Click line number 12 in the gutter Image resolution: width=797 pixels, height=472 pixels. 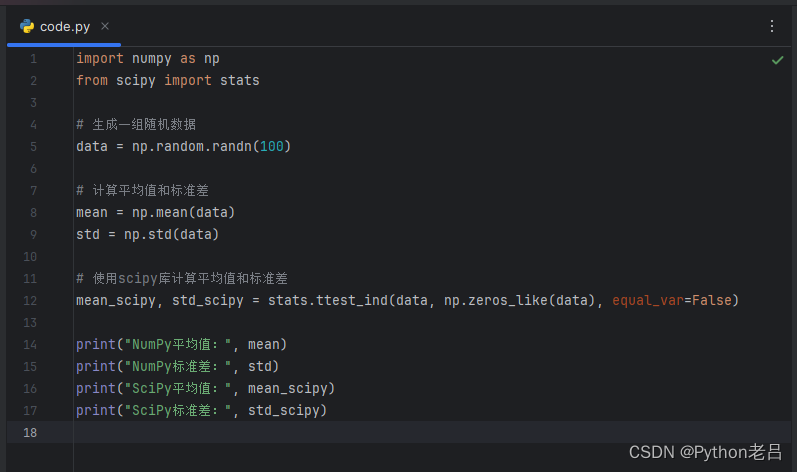click(30, 301)
